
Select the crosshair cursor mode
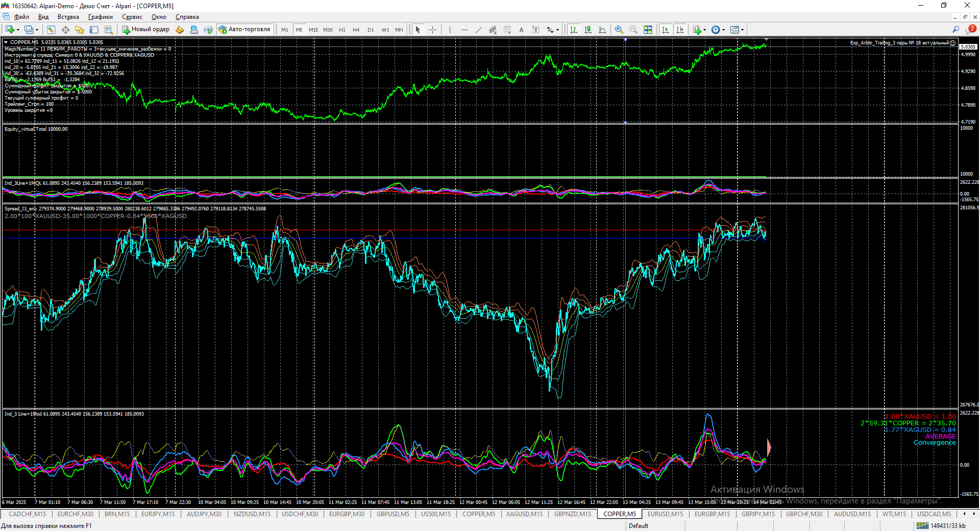click(432, 30)
